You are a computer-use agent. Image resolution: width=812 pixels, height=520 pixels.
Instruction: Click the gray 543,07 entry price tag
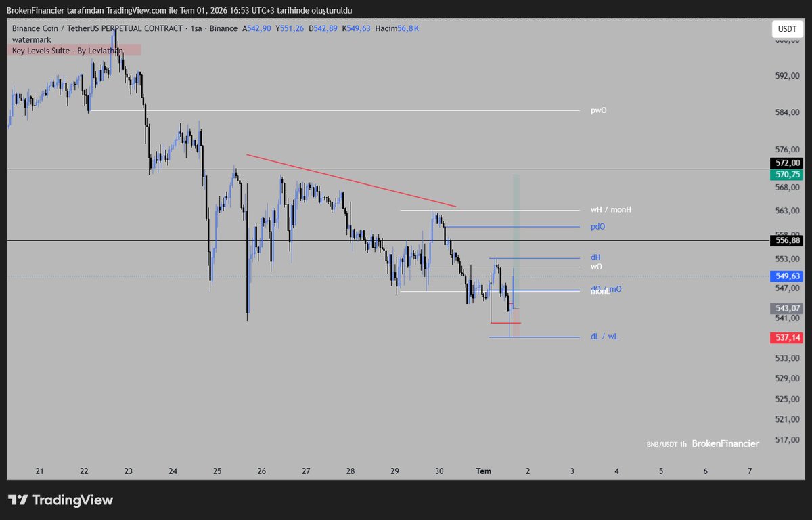tap(786, 308)
